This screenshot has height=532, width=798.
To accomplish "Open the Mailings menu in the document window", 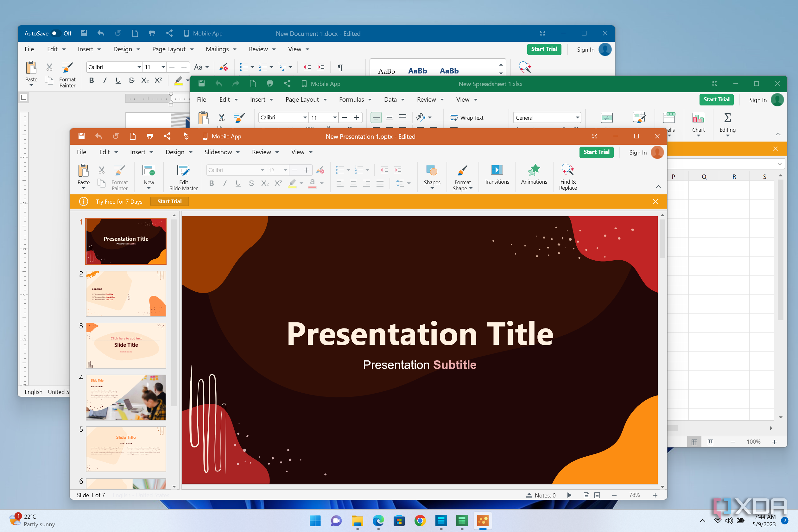I will point(221,49).
